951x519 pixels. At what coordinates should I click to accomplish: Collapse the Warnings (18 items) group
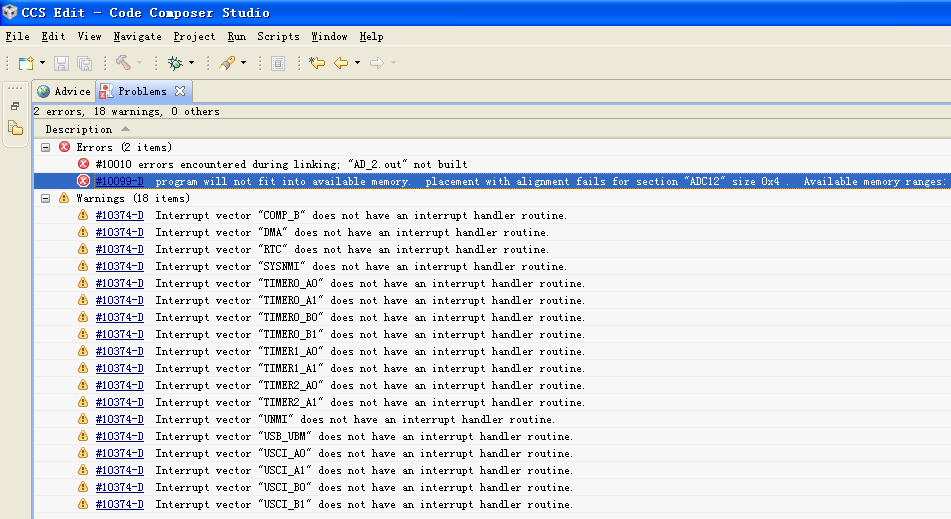(46, 198)
